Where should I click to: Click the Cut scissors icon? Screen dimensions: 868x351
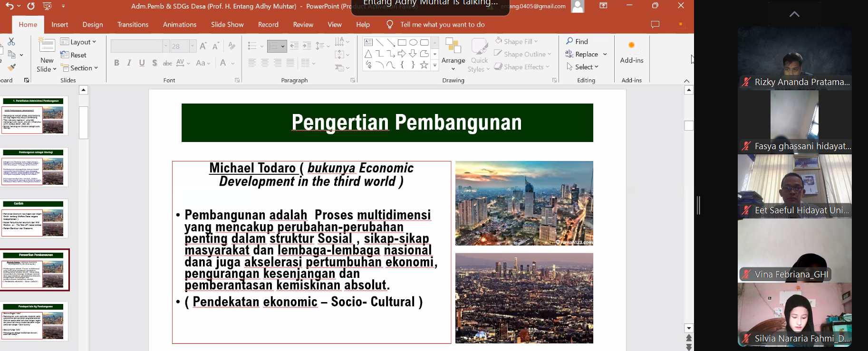coord(11,42)
